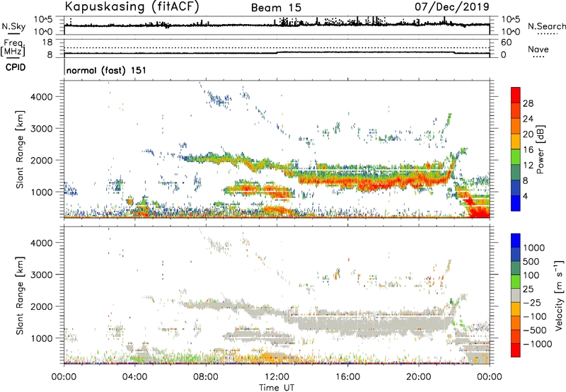Viewport: 566px width, 392px height.
Task: Click the right '10^0' noise axis tick
Action: click(510, 32)
